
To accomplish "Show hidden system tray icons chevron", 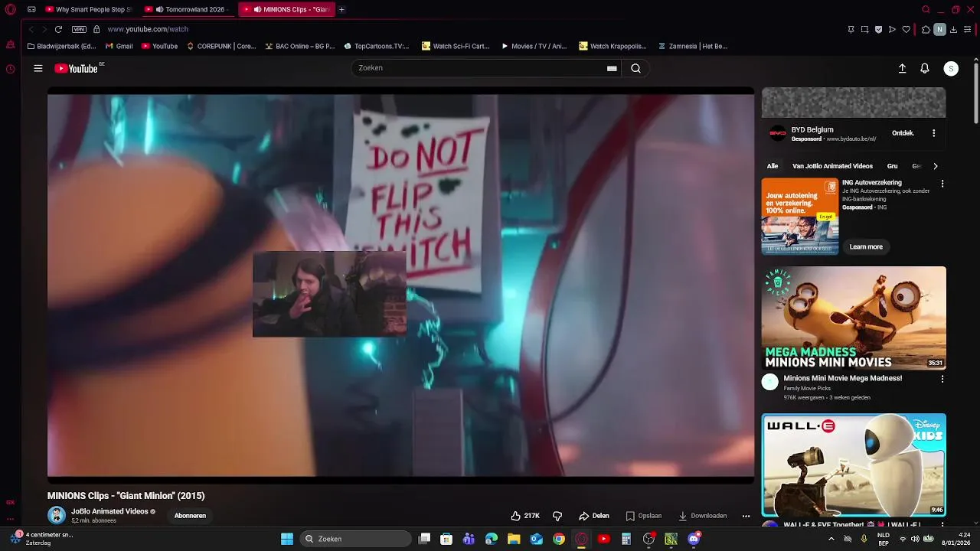I will click(831, 539).
